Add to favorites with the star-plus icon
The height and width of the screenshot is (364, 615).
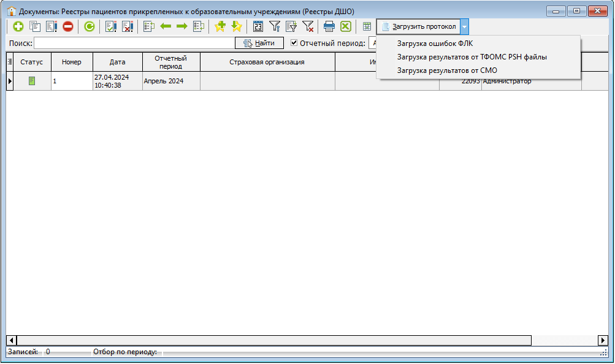(x=220, y=26)
